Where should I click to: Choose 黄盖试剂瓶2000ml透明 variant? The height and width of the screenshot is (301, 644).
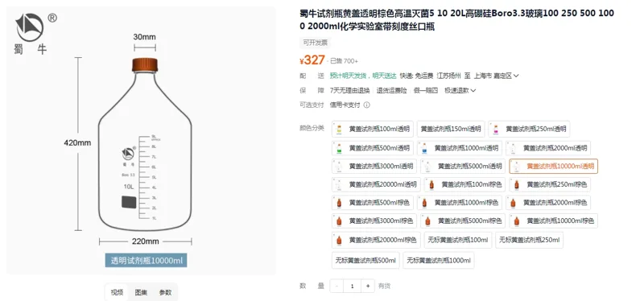[x=548, y=148]
